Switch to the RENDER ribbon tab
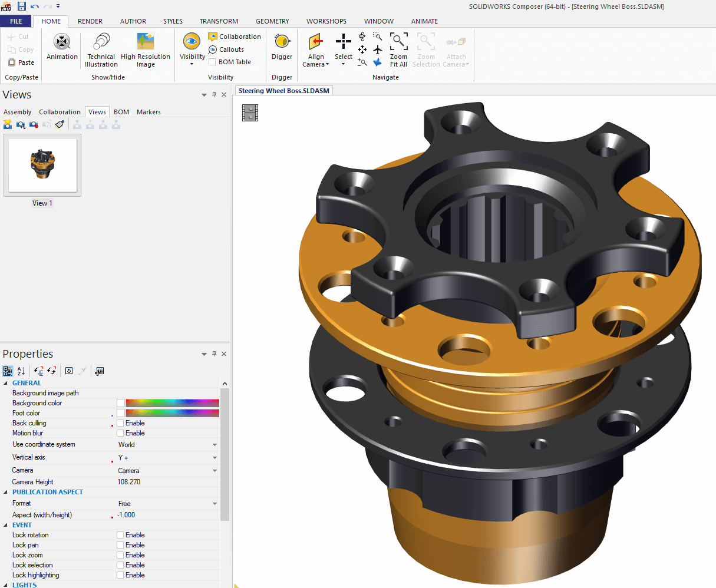The image size is (716, 588). (x=90, y=21)
